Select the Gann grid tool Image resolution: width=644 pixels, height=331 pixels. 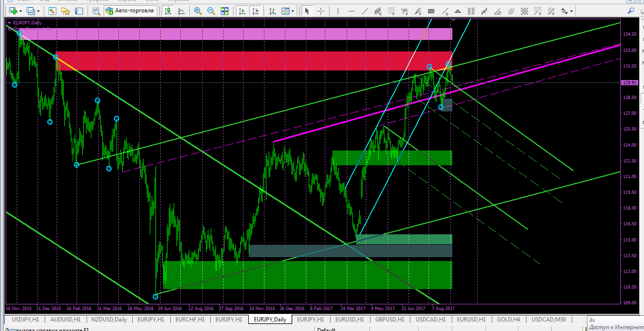click(524, 10)
